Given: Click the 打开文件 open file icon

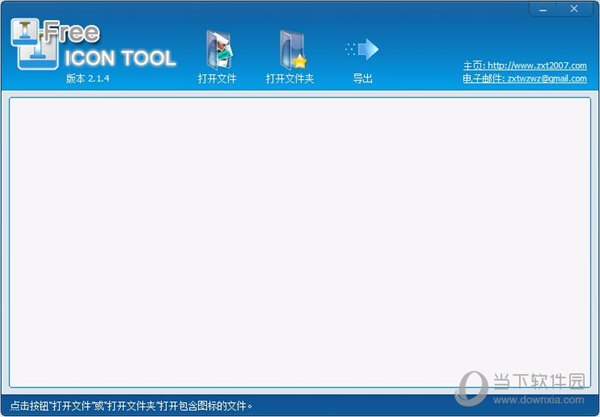Looking at the screenshot, I should (x=219, y=50).
